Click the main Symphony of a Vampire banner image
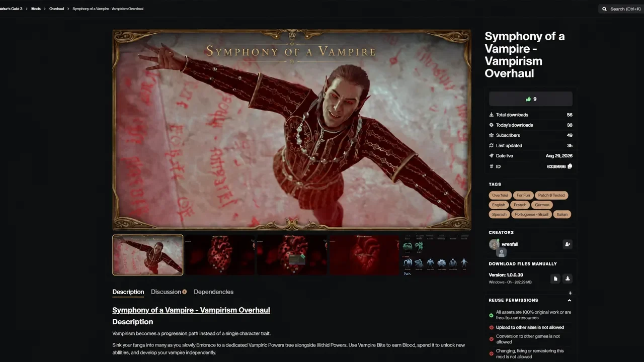644x362 pixels. tap(292, 130)
